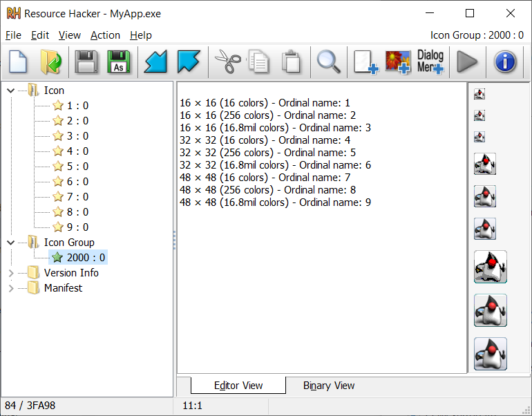Click the first 48x48 icon thumbnail
The image size is (532, 416).
point(491,267)
